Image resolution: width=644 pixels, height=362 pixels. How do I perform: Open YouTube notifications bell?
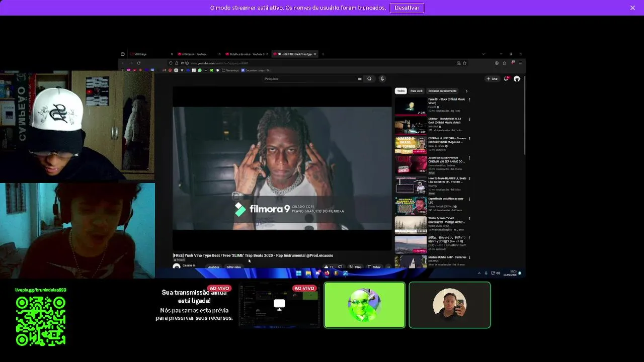507,78
